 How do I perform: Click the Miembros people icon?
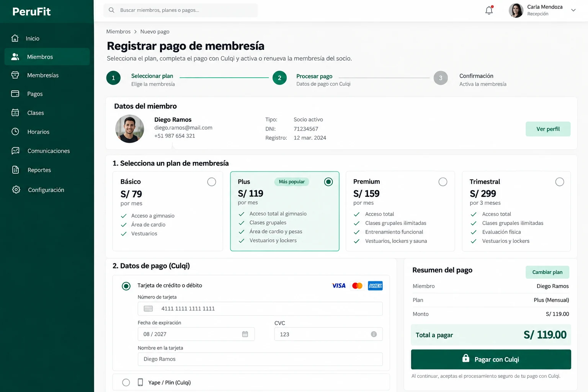coord(15,57)
